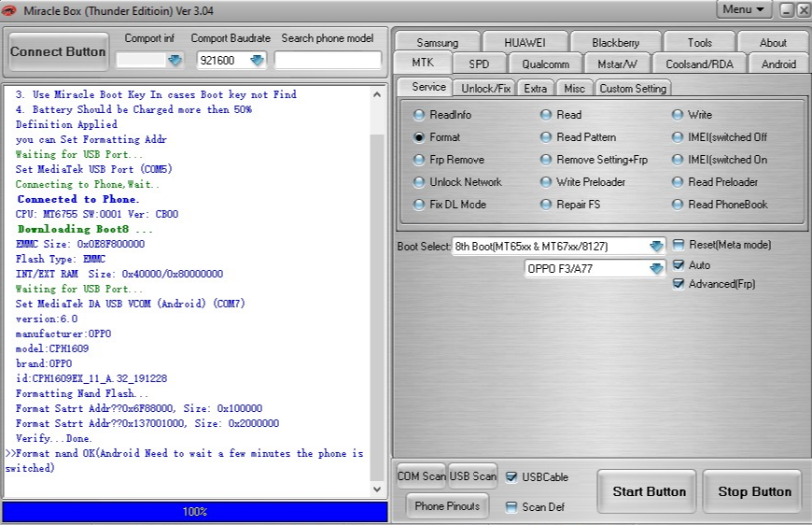
Task: Open the Boot Select dropdown list
Action: 656,247
